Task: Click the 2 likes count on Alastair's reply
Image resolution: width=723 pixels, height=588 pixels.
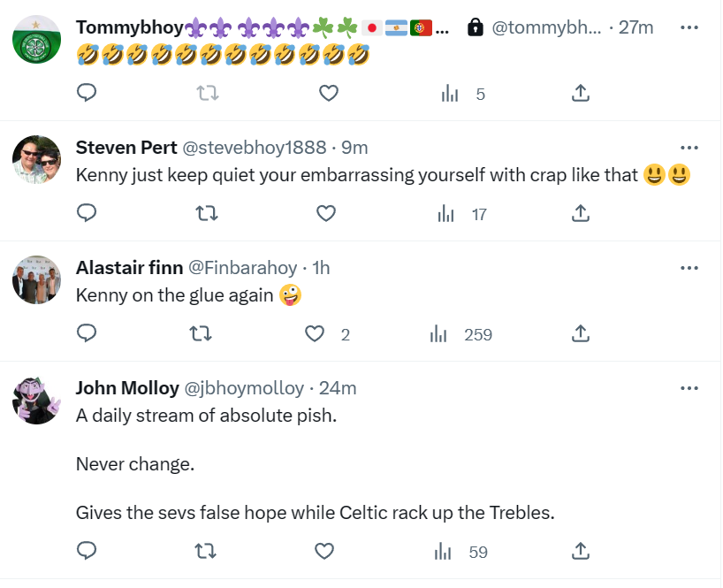Action: point(343,334)
